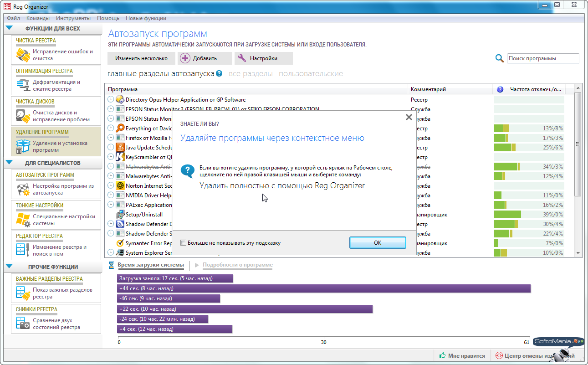The height and width of the screenshot is (365, 588).
Task: Click the autostart checkered flag icon
Action: (23, 190)
